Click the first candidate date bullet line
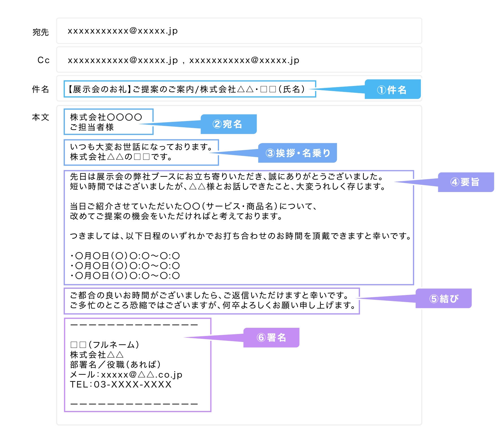 tap(125, 256)
